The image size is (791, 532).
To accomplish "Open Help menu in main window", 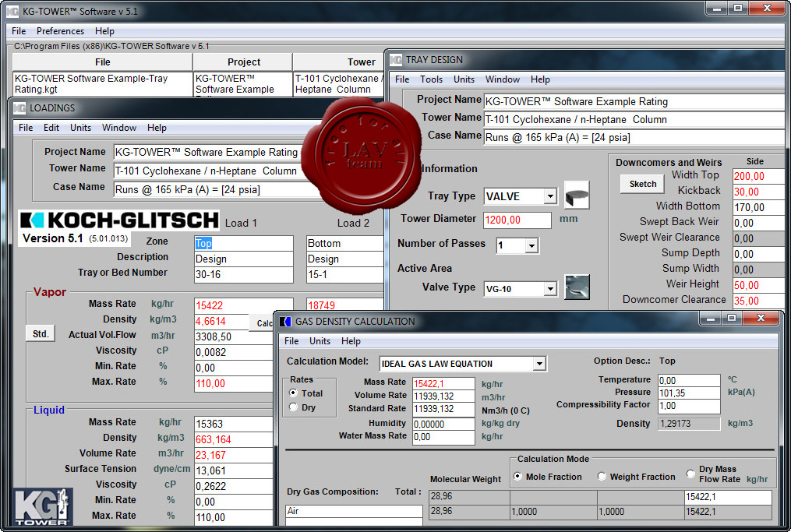I will [104, 30].
